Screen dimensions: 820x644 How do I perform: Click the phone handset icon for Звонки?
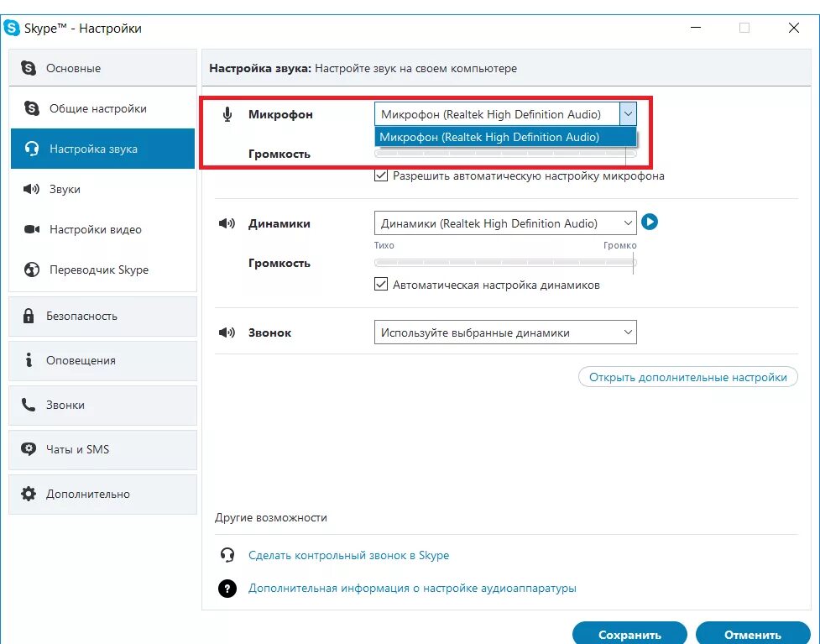29,405
